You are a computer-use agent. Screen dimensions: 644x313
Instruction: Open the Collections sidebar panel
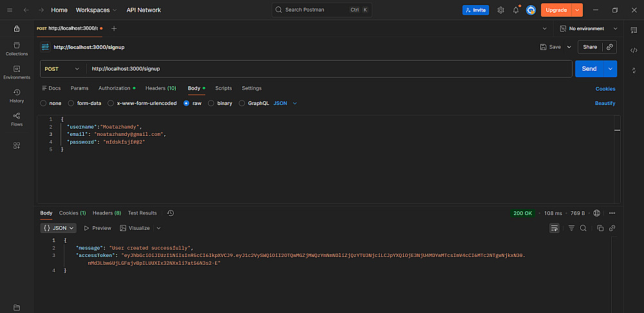[17, 49]
